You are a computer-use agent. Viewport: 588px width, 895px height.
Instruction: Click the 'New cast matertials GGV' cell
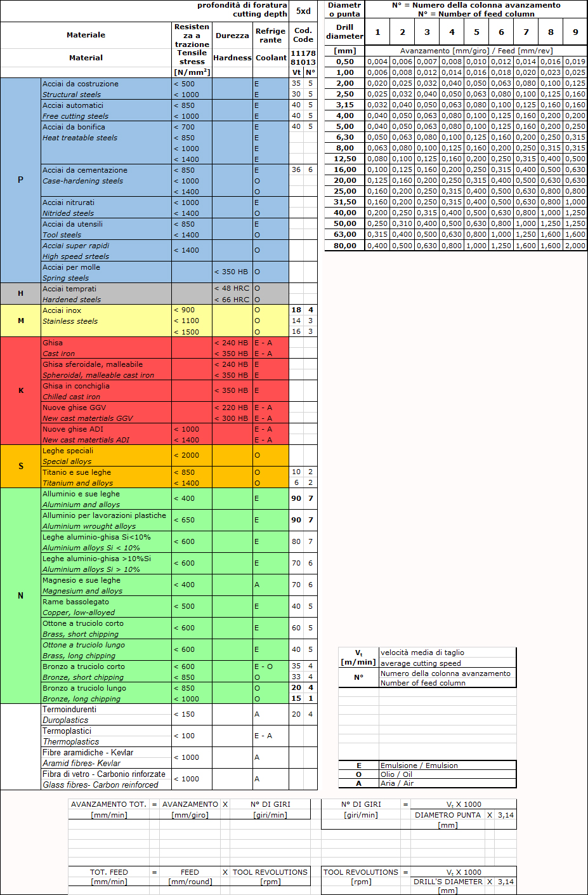click(107, 418)
